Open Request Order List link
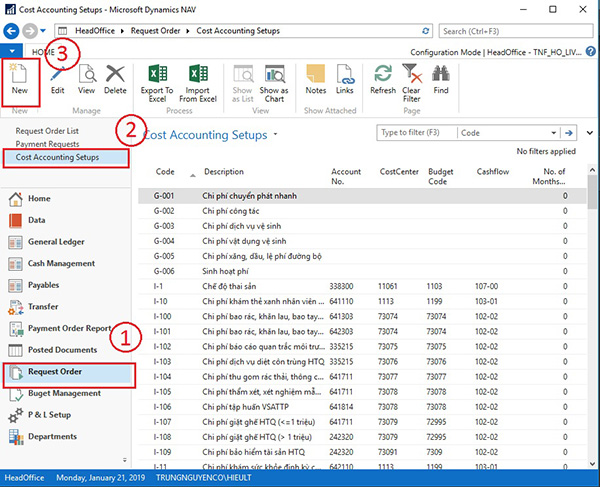Screen dimensions: 600x487 pos(47,131)
